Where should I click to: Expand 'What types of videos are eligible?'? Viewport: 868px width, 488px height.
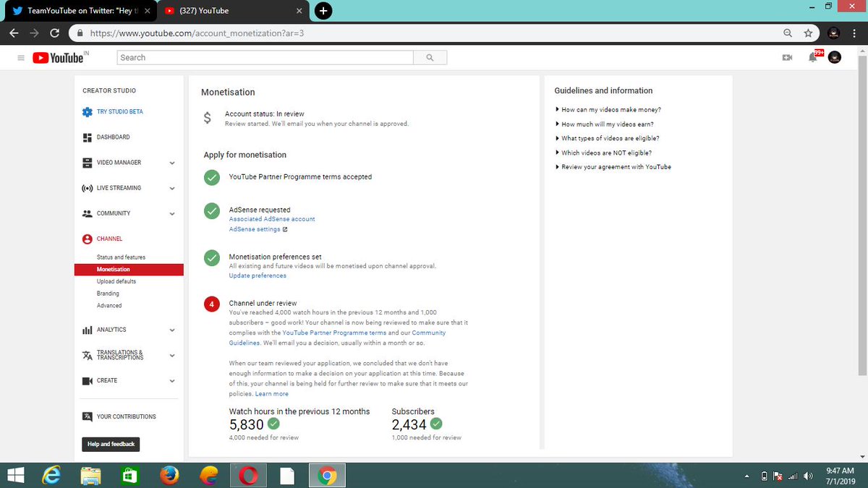[607, 138]
